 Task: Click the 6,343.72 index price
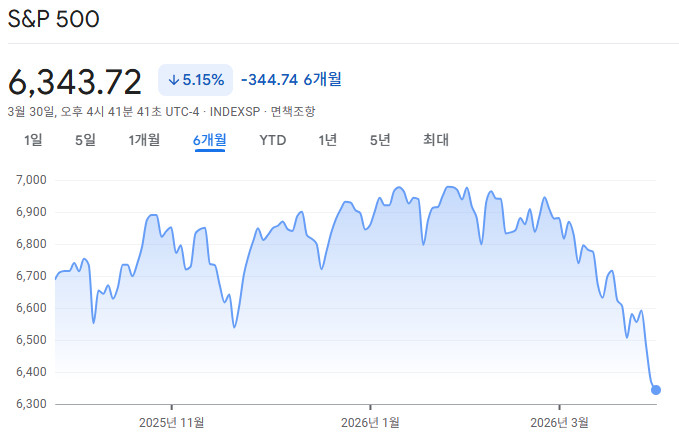[x=75, y=80]
